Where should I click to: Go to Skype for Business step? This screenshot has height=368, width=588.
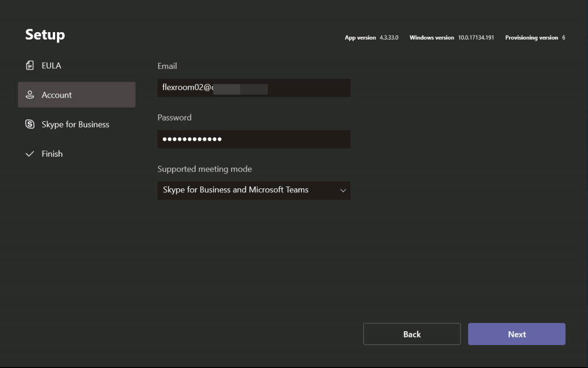pos(76,124)
